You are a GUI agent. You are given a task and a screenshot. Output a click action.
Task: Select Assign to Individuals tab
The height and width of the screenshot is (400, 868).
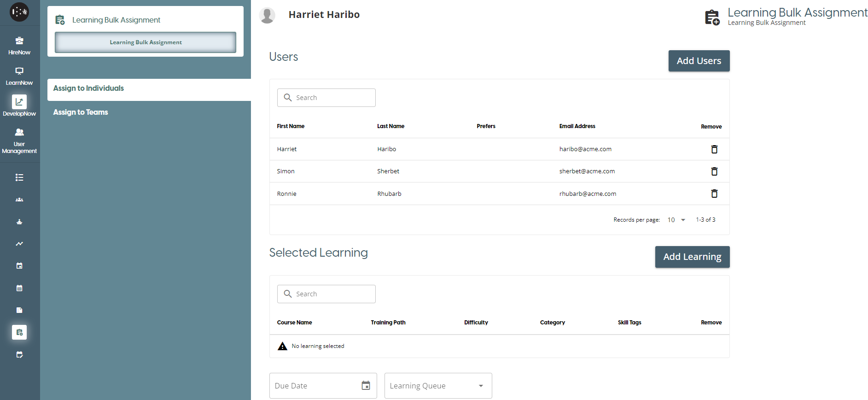tap(88, 88)
